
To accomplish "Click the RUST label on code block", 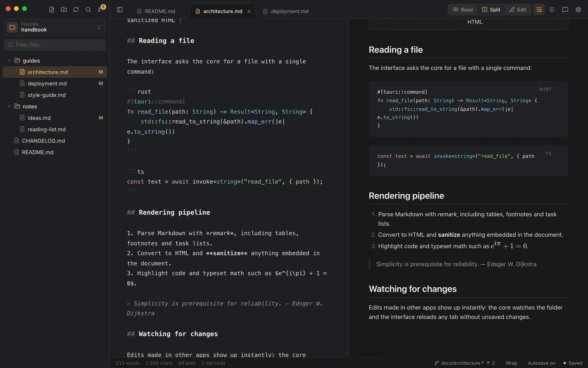I will (x=545, y=89).
